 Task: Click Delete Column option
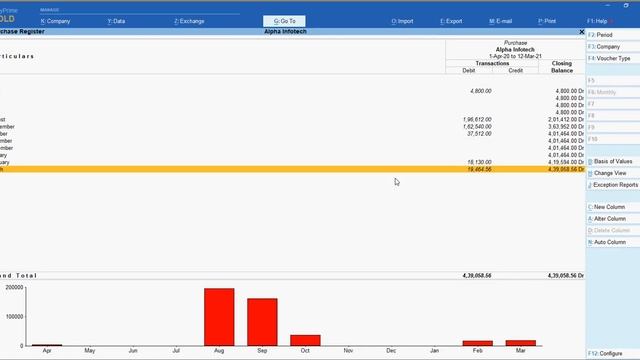click(x=613, y=231)
